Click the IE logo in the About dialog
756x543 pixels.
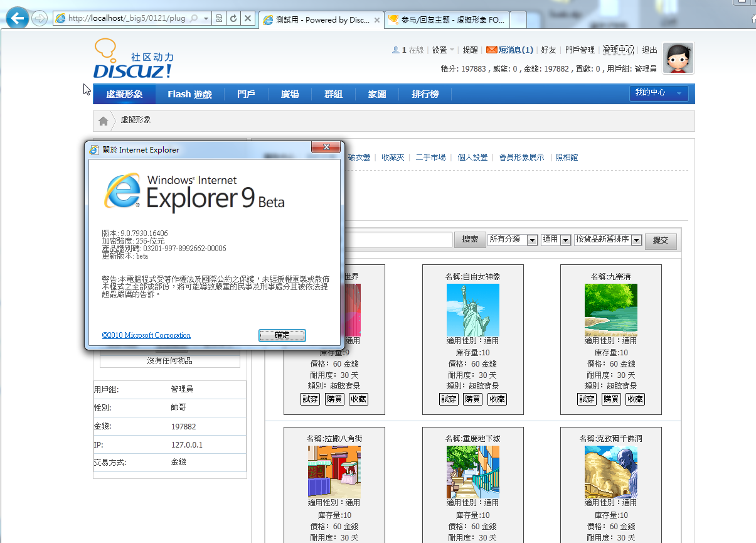[x=122, y=191]
